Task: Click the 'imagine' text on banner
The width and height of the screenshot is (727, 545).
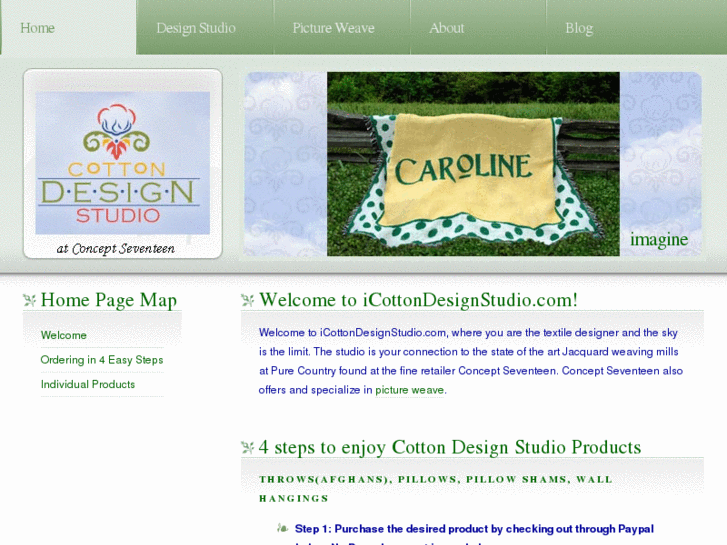Action: [x=659, y=240]
